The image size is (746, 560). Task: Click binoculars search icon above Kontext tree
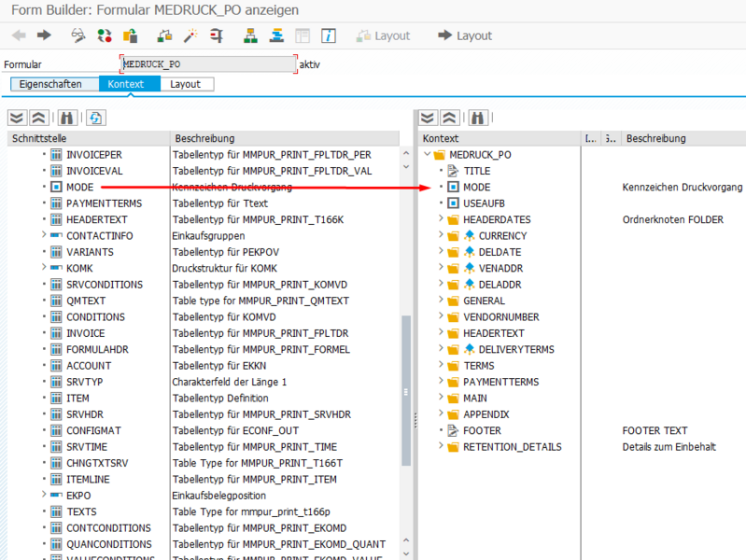click(x=477, y=118)
